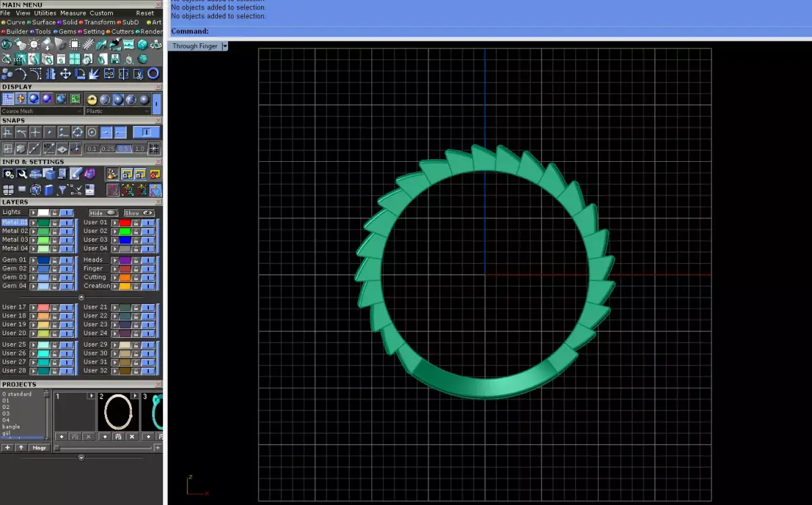Expand the Metal 03 layer arrow
The height and width of the screenshot is (505, 812).
[x=33, y=240]
